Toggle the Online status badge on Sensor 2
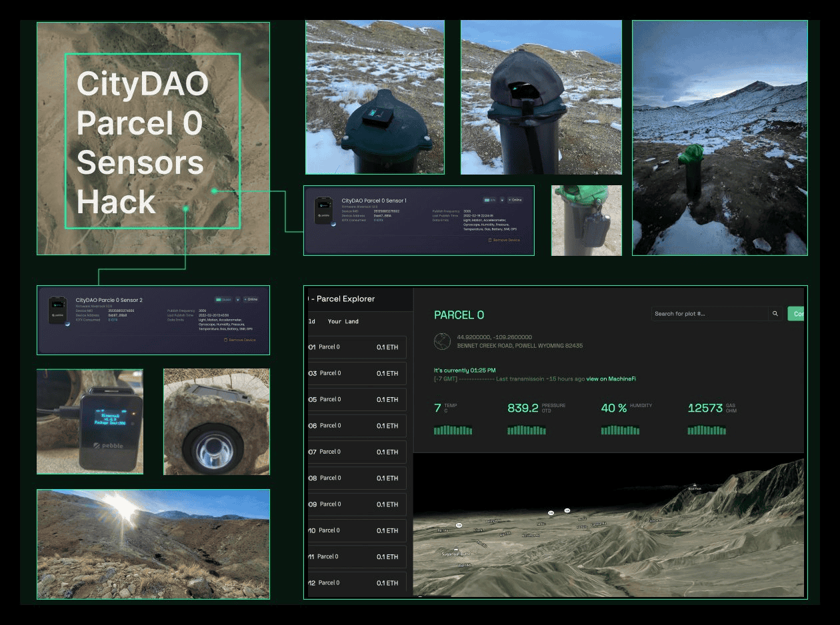Screen dimensions: 840x625 [250, 300]
